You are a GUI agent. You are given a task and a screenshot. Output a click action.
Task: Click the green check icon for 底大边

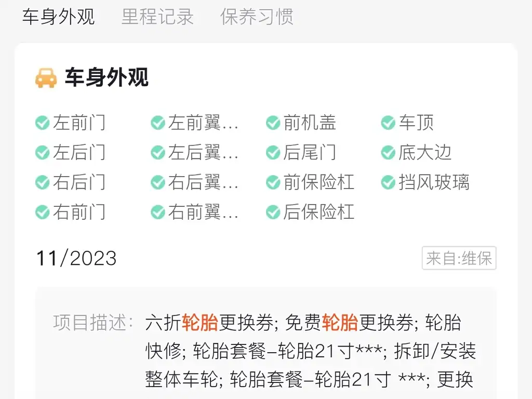click(388, 153)
